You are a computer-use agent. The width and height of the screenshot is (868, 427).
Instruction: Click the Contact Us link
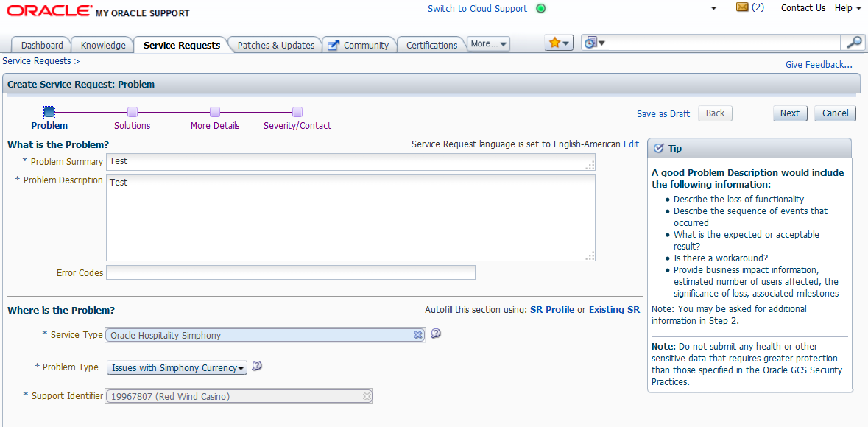(803, 8)
